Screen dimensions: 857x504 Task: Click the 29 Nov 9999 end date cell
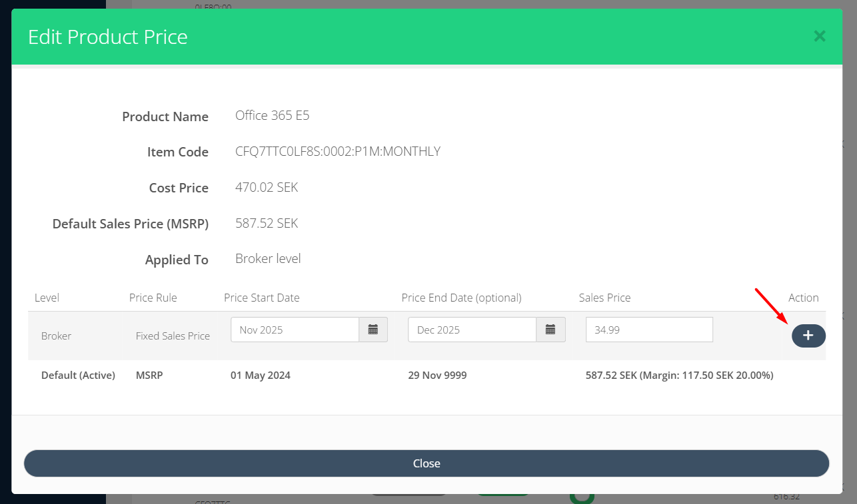437,376
